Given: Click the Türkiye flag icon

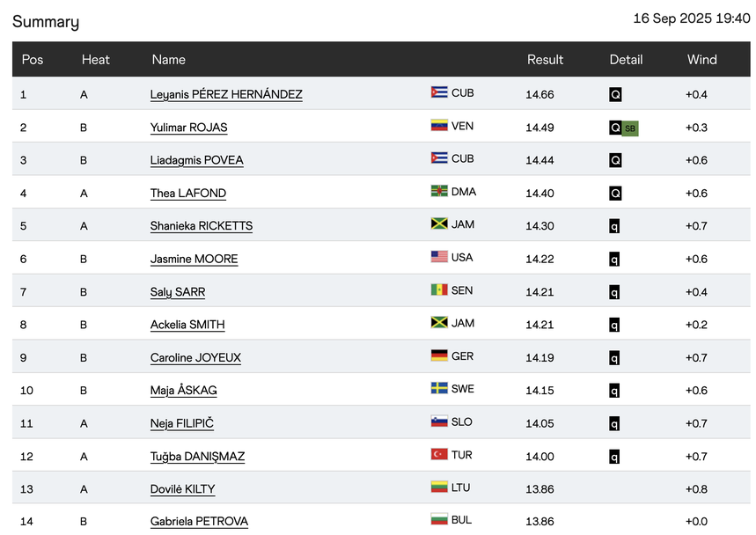Looking at the screenshot, I should (439, 455).
